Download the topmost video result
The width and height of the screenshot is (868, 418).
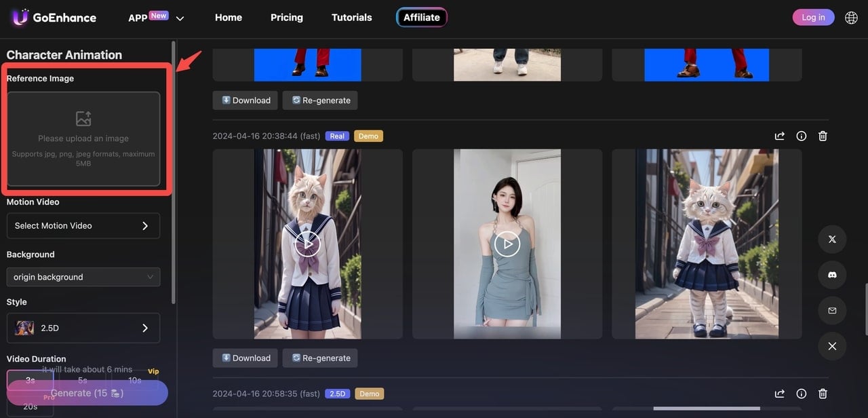245,100
